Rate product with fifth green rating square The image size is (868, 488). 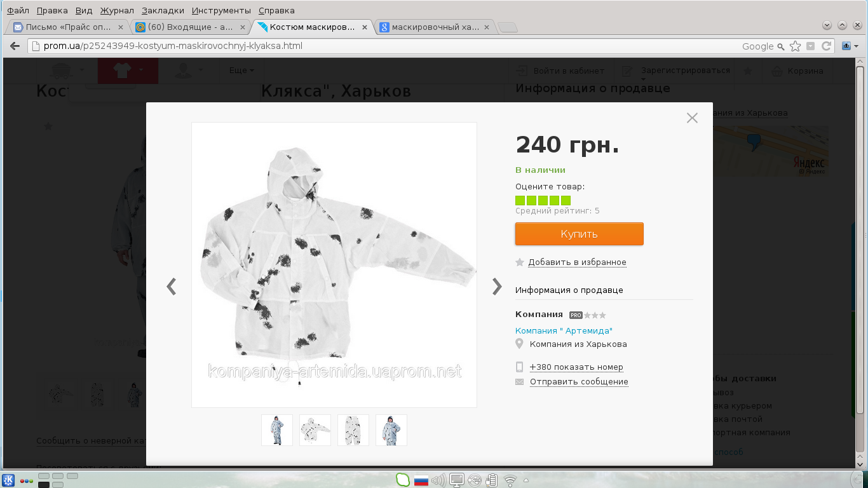[x=566, y=200]
